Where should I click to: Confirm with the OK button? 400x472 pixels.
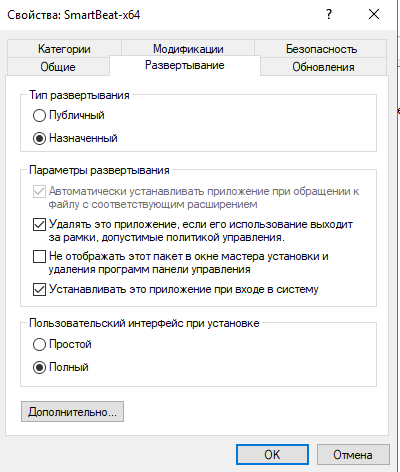coord(272,454)
